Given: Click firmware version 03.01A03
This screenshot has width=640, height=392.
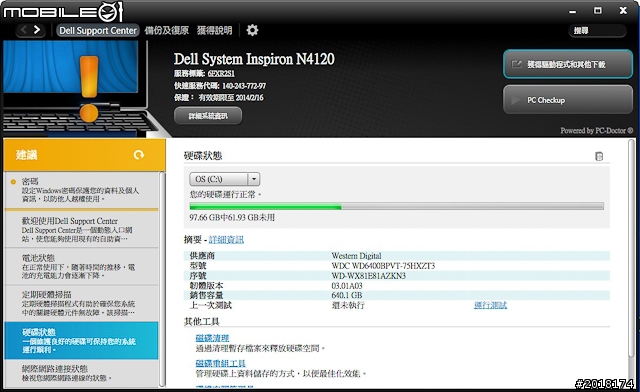Looking at the screenshot, I should pyautogui.click(x=347, y=285).
